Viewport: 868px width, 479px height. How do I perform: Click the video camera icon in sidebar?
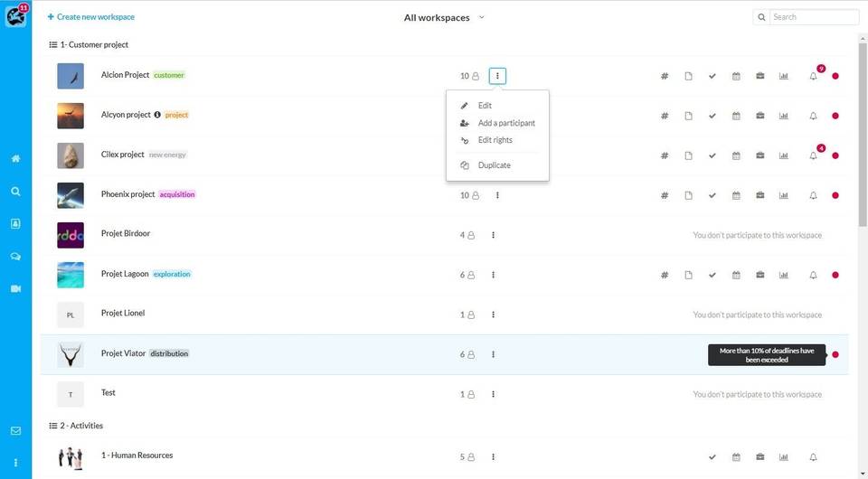[x=15, y=288]
